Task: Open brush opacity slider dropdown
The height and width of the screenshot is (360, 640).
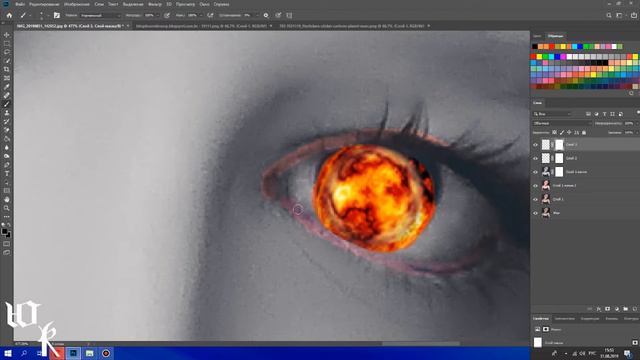Action: pos(158,16)
